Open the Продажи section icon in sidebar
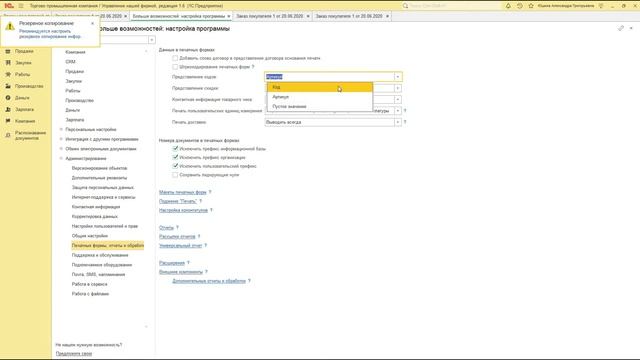The height and width of the screenshot is (360, 640). tap(8, 51)
